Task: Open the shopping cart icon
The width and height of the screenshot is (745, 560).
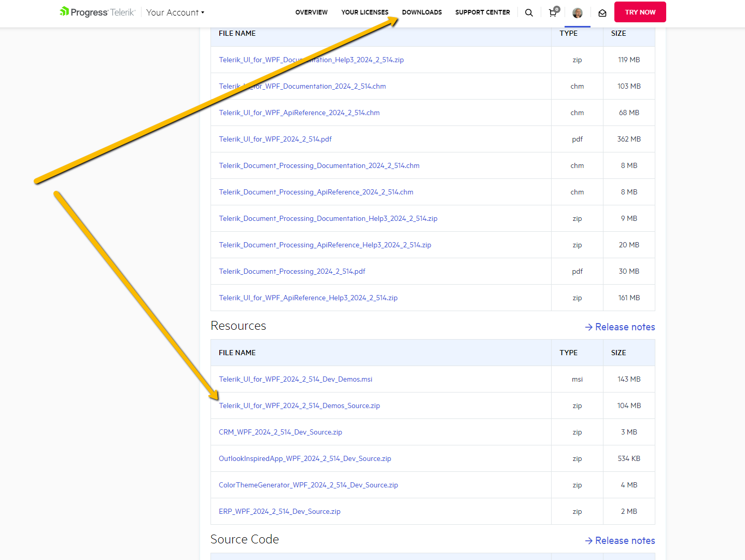Action: (x=553, y=12)
